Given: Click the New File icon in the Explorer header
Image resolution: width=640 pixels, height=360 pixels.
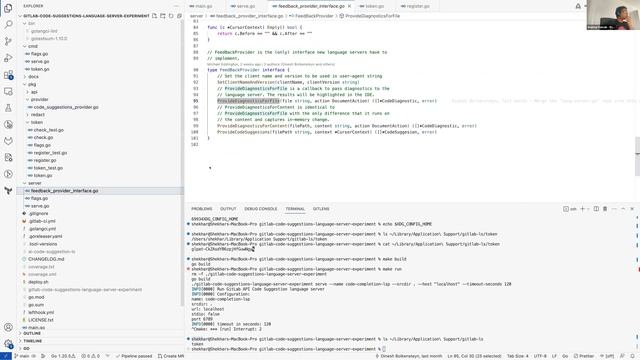Looking at the screenshot, I should [x=154, y=16].
